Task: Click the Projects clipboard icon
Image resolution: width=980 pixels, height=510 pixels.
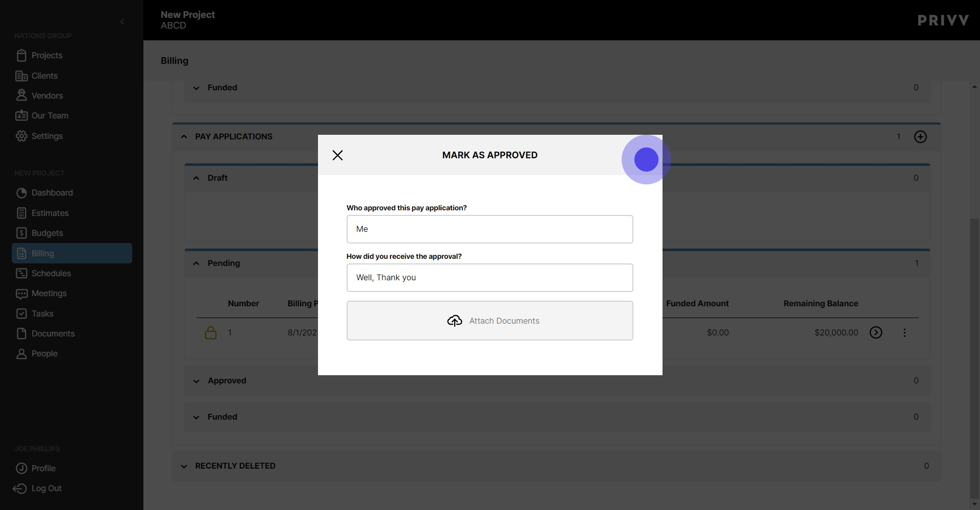Action: tap(21, 55)
